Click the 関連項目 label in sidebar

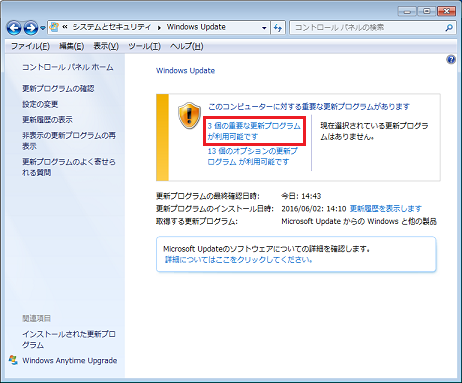coord(36,318)
